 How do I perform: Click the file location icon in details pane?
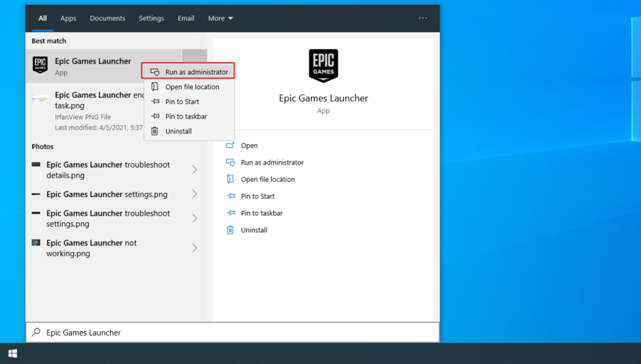pos(230,179)
